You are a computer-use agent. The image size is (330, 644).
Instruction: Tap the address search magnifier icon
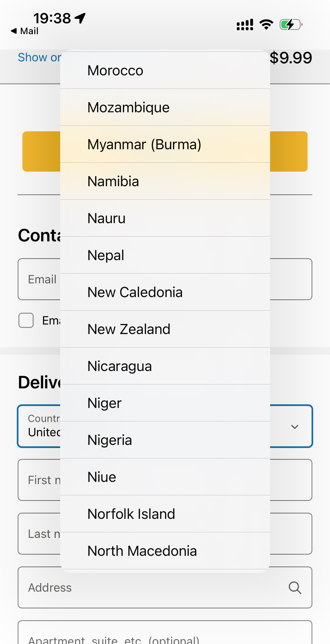[295, 587]
